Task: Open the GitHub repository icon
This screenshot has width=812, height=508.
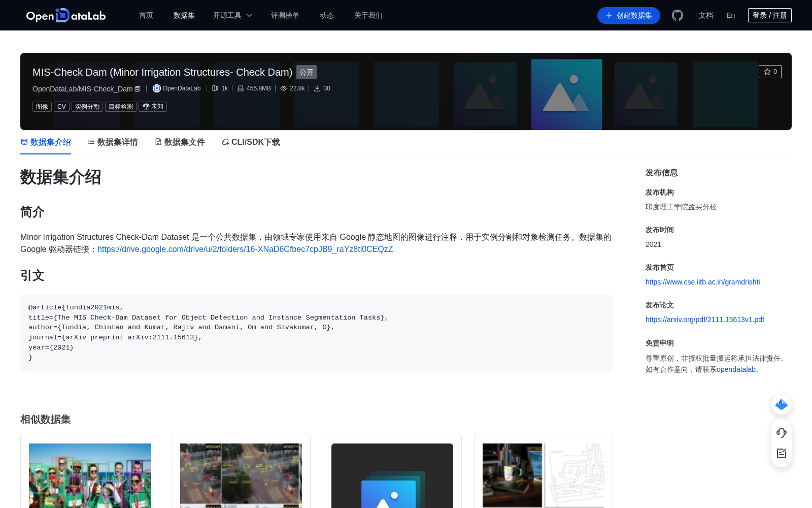Action: (678, 15)
